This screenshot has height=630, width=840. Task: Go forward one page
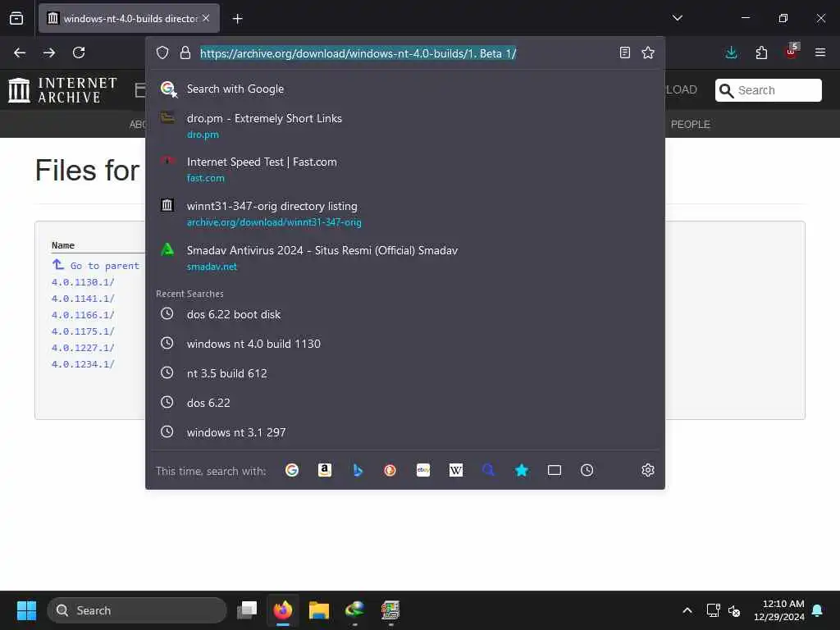pyautogui.click(x=49, y=52)
